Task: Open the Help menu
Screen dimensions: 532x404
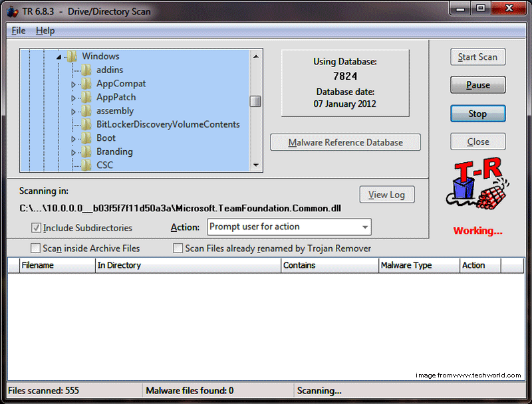Action: coord(45,31)
